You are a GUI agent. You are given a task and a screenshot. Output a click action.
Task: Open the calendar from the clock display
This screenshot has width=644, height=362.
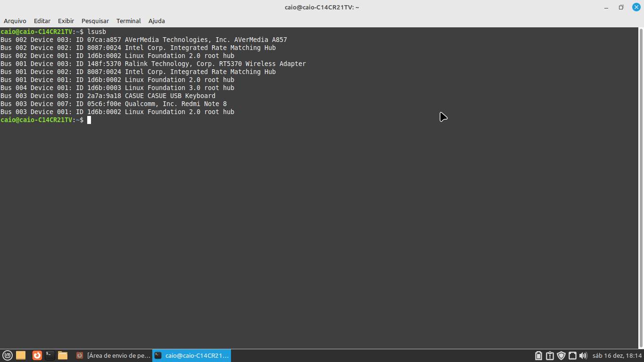617,355
